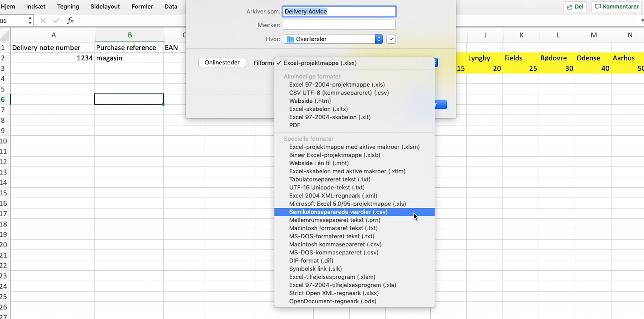Select the yellow Odense header cell
The image size is (644, 319).
[x=588, y=58]
